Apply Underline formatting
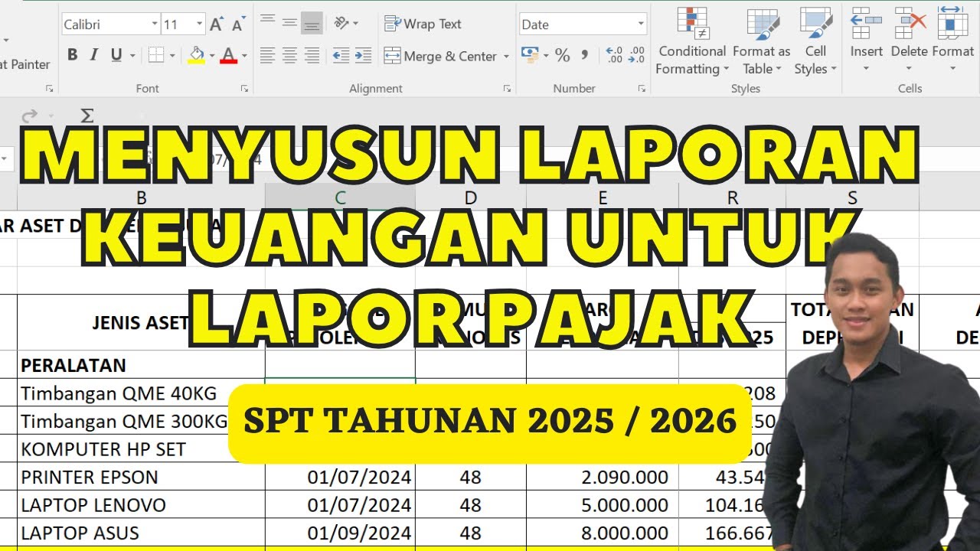This screenshot has height=551, width=980. tap(116, 55)
